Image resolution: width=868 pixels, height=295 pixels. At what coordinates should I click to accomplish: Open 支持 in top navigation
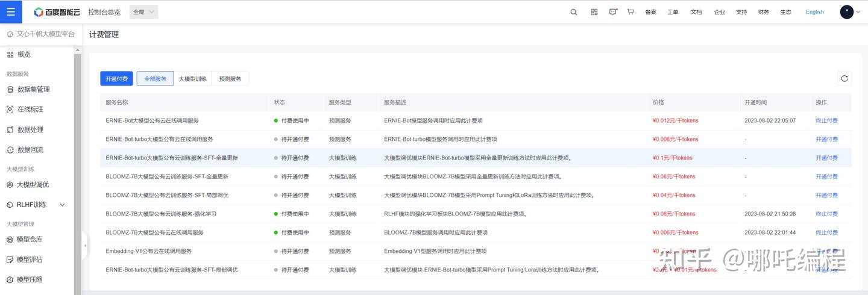coord(741,12)
